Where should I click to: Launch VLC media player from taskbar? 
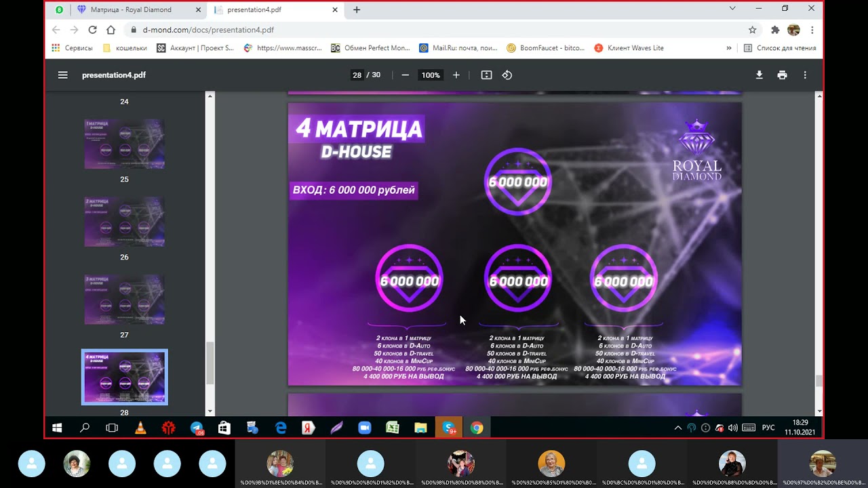140,428
